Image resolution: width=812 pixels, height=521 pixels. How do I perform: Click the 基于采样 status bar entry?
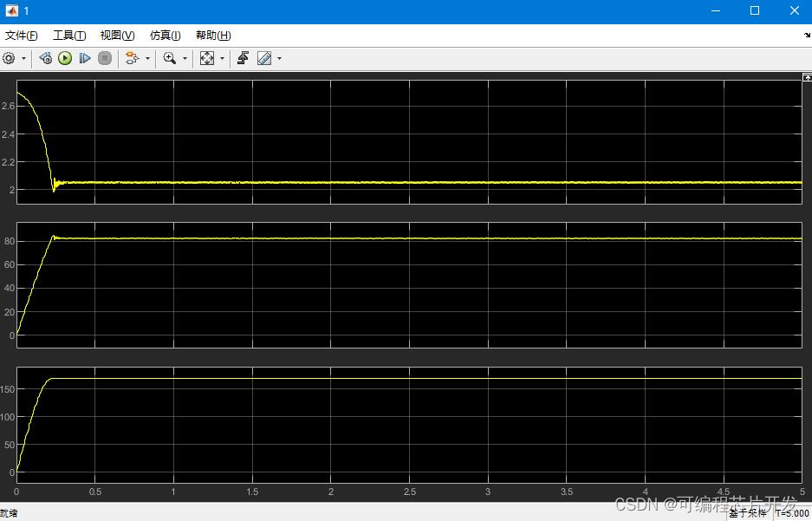(x=747, y=514)
